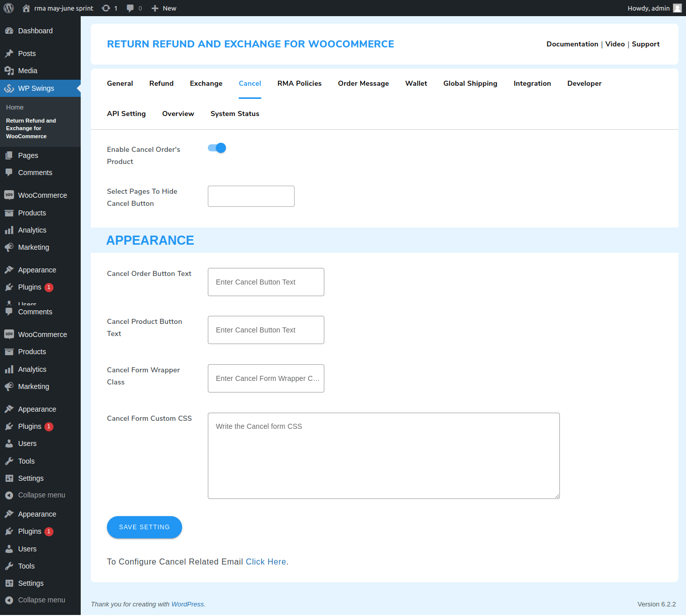The height and width of the screenshot is (616, 686).
Task: Open the Integration tab
Action: [x=532, y=83]
